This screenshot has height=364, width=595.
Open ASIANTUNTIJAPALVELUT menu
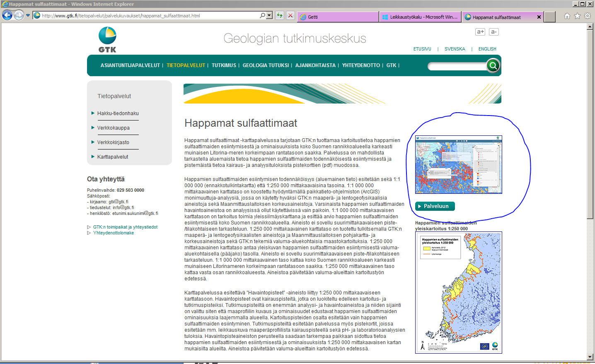[130, 65]
